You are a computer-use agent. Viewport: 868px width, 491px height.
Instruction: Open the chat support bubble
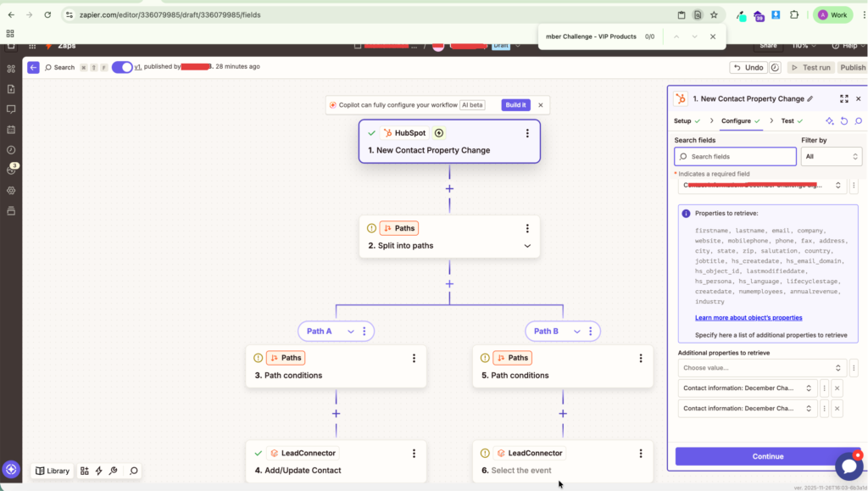[849, 466]
